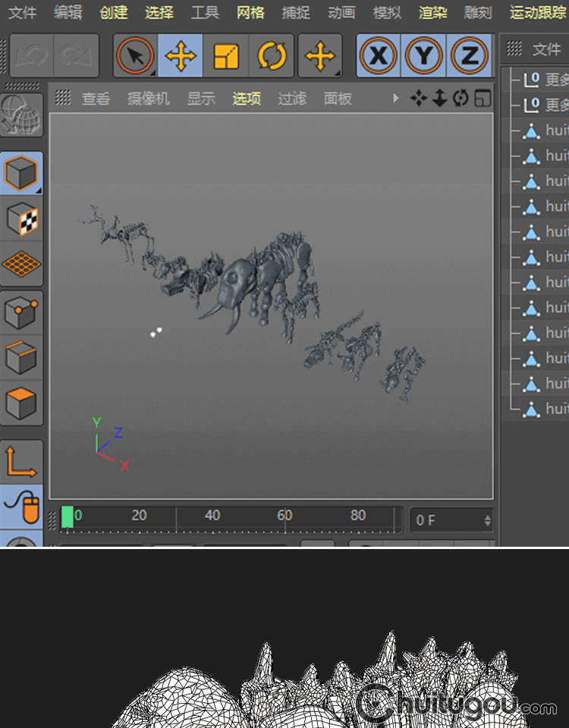Switch to Polygons mode

click(x=21, y=403)
